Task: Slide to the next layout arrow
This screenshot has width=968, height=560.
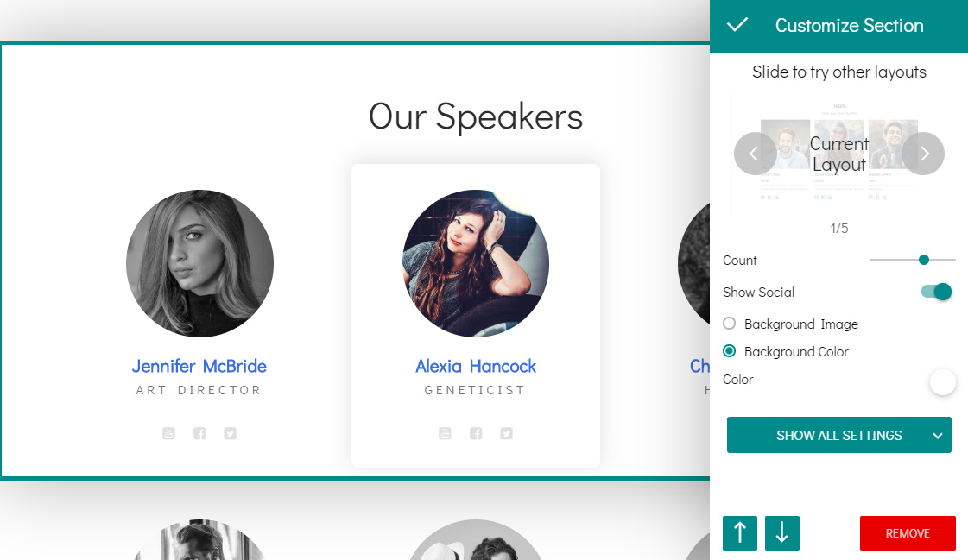Action: [x=923, y=154]
